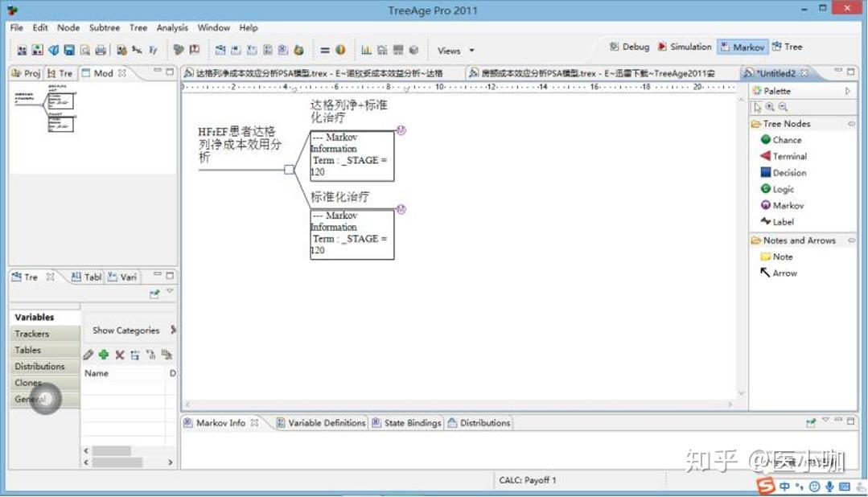
Task: Add a new variable with the green plus icon
Action: click(x=103, y=354)
